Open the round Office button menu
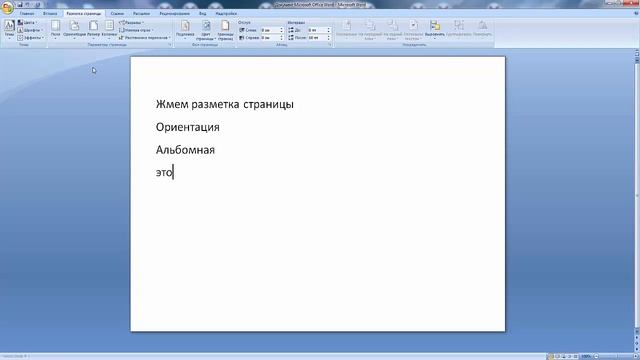The width and height of the screenshot is (640, 360). [x=7, y=8]
